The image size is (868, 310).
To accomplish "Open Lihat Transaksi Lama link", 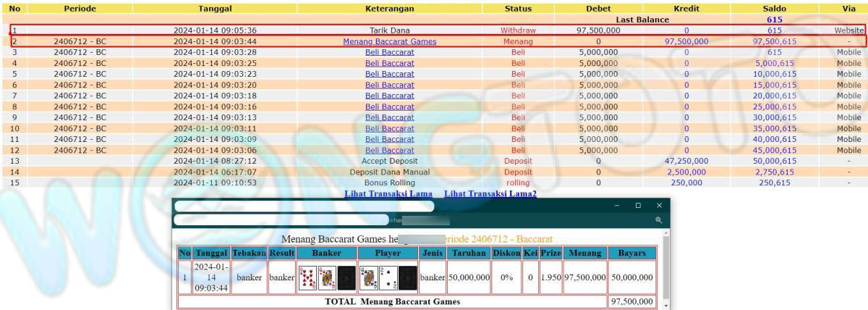I will pyautogui.click(x=388, y=193).
